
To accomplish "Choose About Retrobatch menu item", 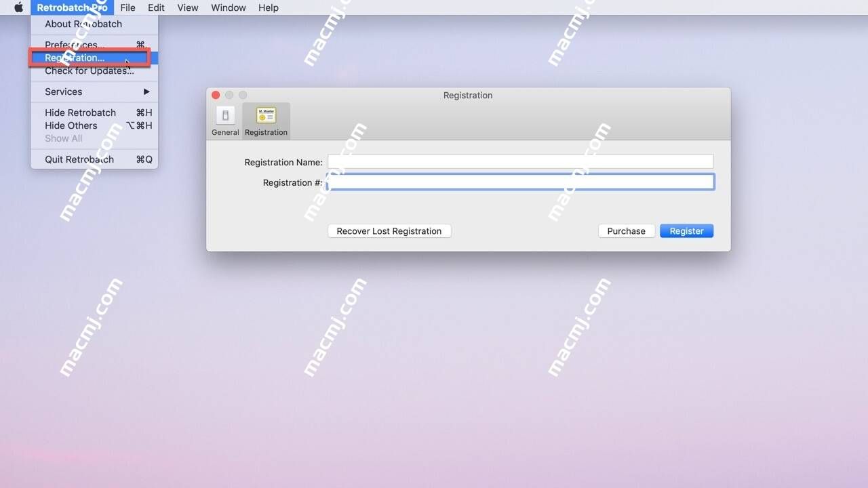I will click(94, 24).
